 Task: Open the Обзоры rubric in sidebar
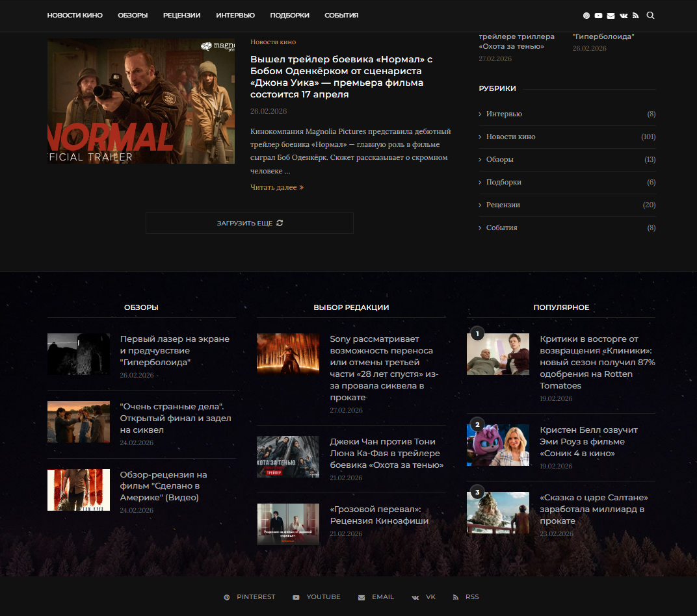499,159
